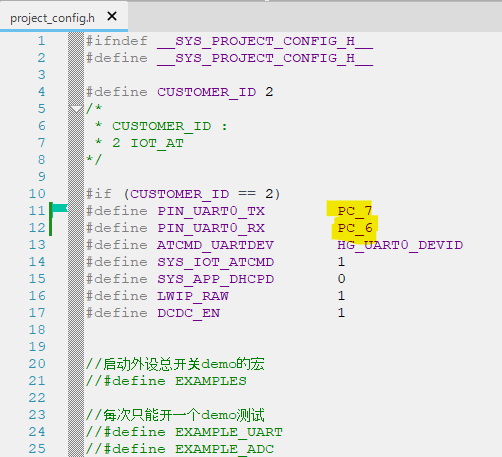Viewport: 502px width, 457px height.
Task: Click the '每次只能开一个demo测试' comment
Action: pos(175,415)
